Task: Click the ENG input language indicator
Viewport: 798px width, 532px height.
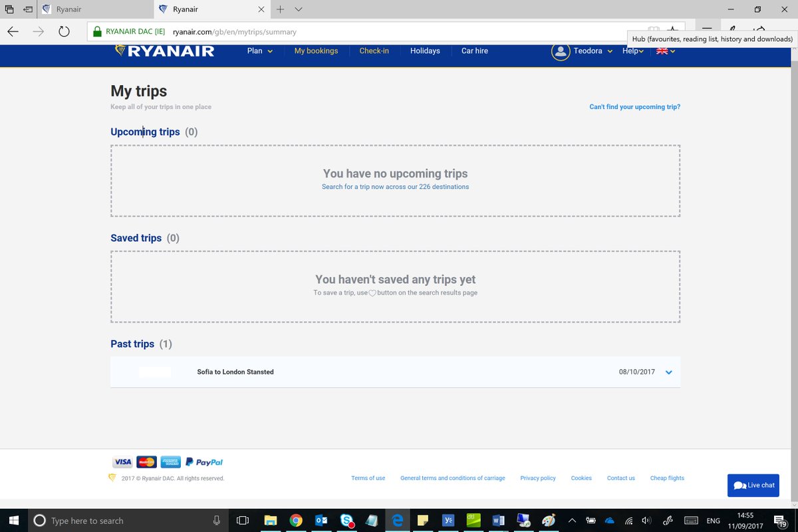Action: click(713, 521)
